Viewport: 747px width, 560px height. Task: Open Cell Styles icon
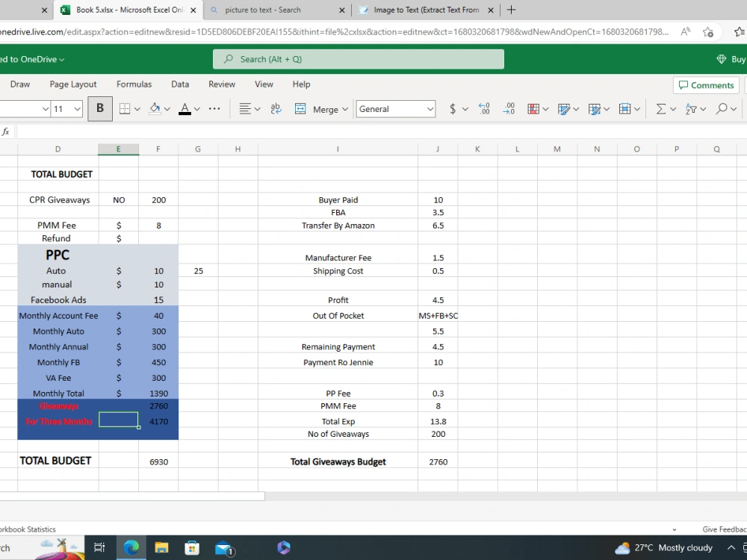coord(594,109)
